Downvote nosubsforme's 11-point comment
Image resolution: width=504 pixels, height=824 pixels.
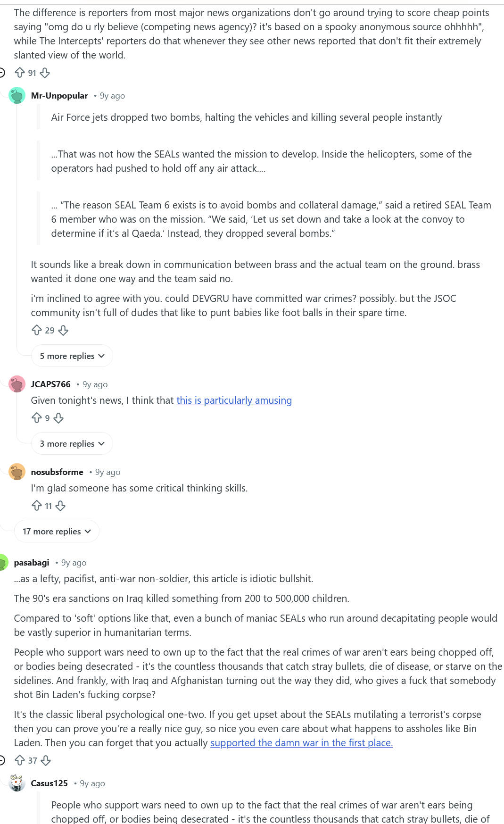coord(60,506)
